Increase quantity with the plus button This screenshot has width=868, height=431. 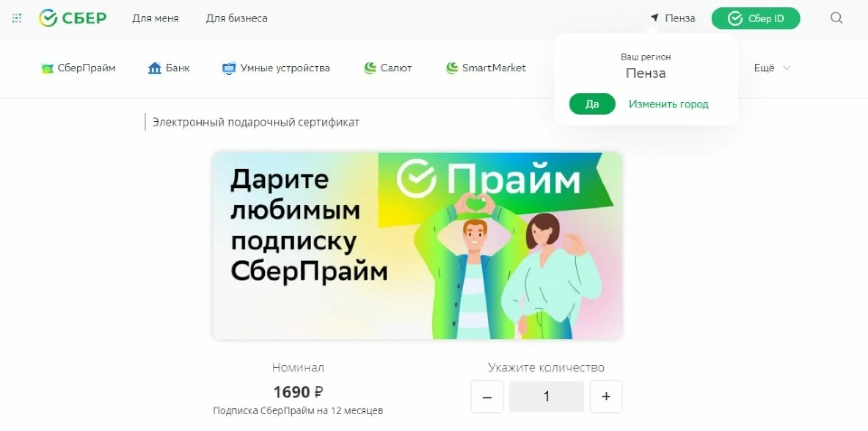pos(606,396)
